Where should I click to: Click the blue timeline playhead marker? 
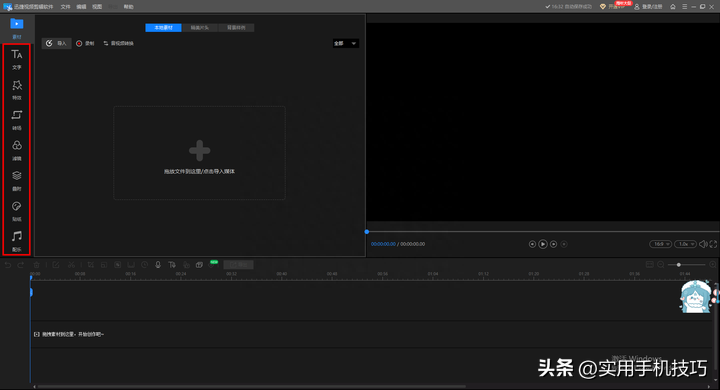click(31, 292)
